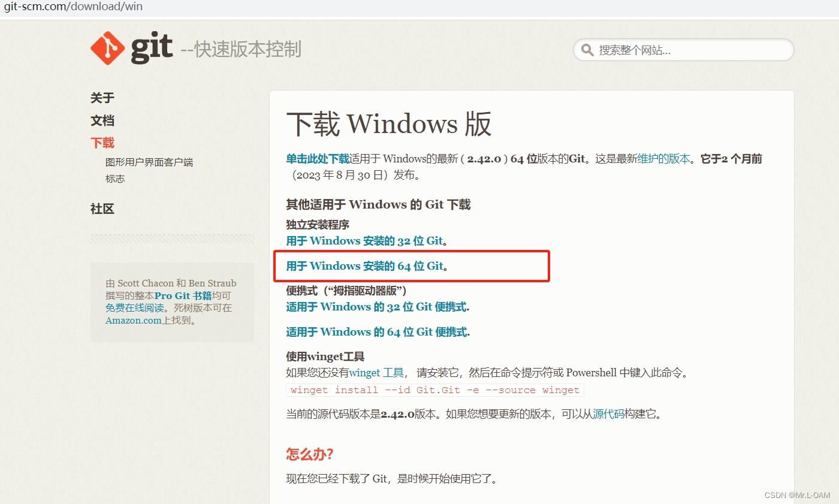Image resolution: width=839 pixels, height=504 pixels.
Task: Click the "怎么办?" heading
Action: point(310,454)
